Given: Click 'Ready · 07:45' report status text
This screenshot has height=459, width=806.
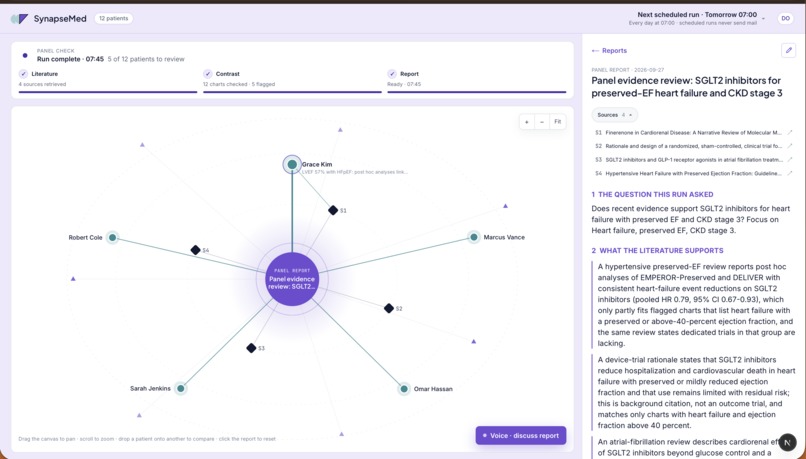Looking at the screenshot, I should 405,84.
